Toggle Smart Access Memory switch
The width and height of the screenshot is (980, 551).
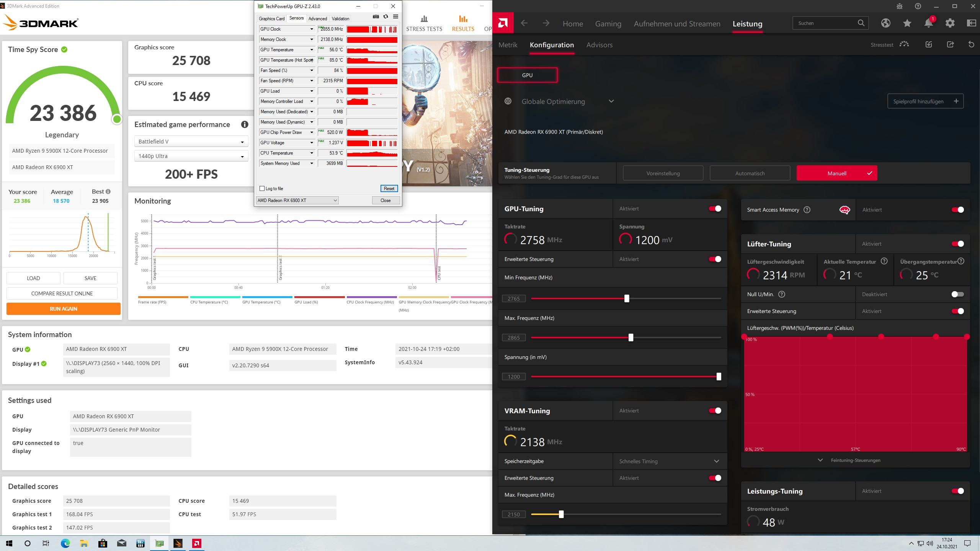tap(957, 210)
